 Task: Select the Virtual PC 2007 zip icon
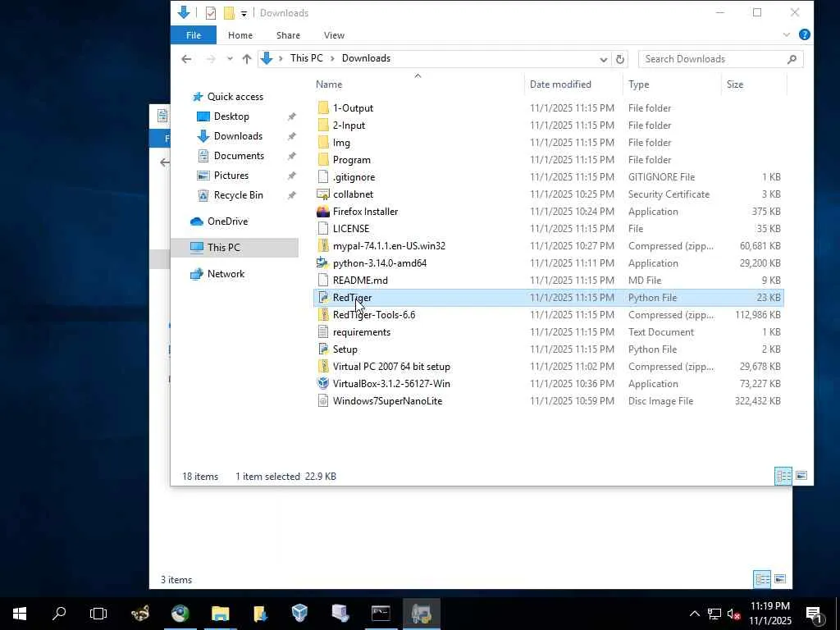(323, 366)
